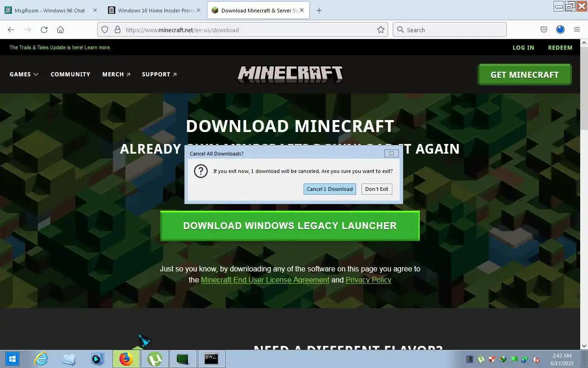Click the uTorrent system tray icon
This screenshot has width=588, height=368.
tap(481, 359)
